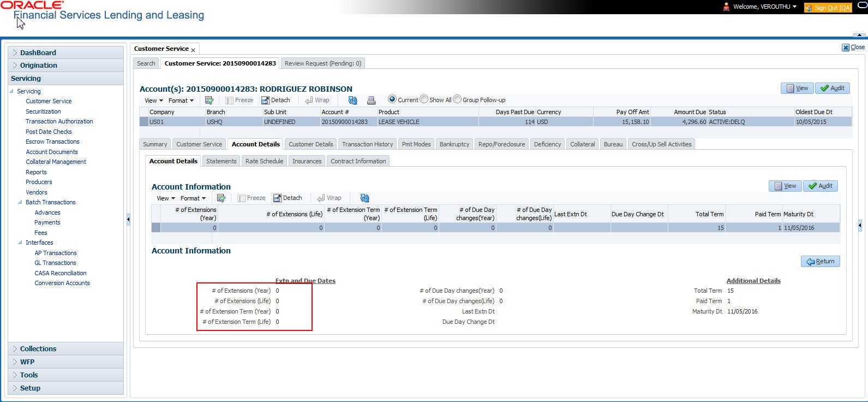Open the Collateral tab
The image size is (868, 402).
[x=583, y=144]
